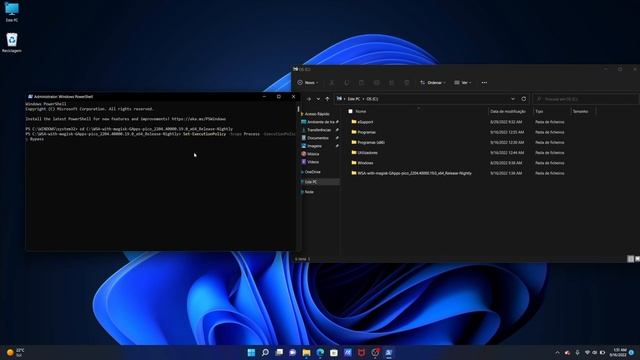Click the Cut icon in Explorer toolbar
The image size is (640, 360).
[x=332, y=83]
